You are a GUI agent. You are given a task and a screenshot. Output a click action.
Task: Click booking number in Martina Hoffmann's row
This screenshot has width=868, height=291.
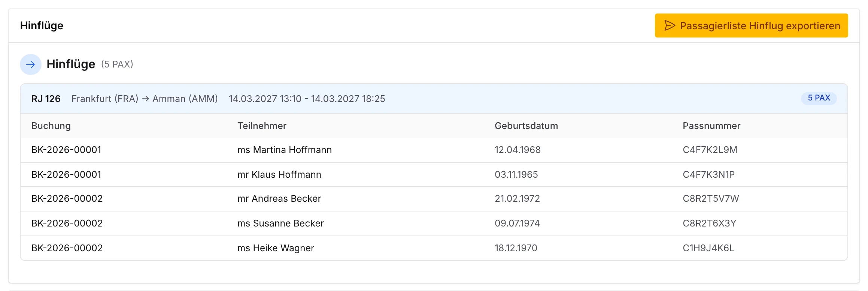coord(66,150)
